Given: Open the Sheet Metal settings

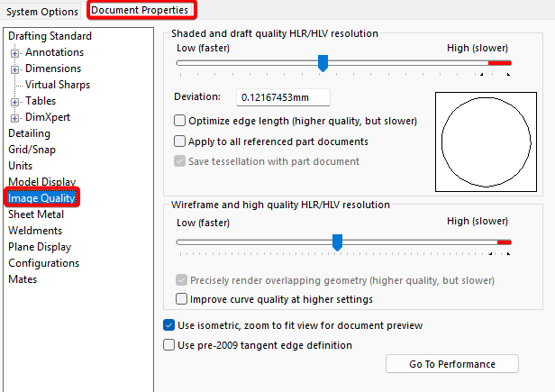Looking at the screenshot, I should 36,214.
